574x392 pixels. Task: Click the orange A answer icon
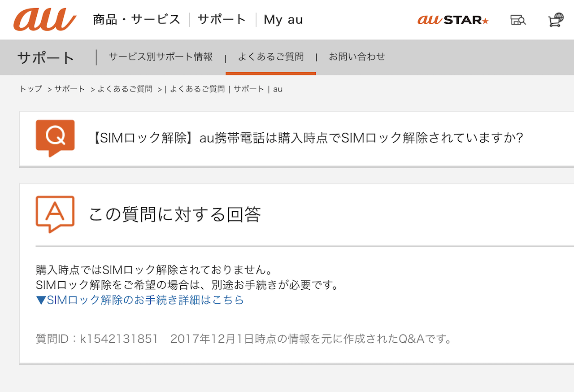(x=55, y=214)
